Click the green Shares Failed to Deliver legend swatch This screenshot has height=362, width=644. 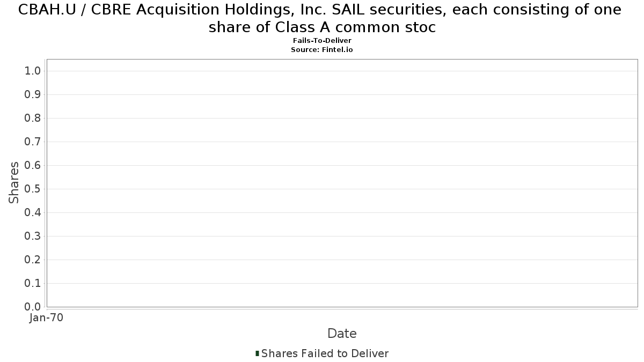click(x=257, y=353)
